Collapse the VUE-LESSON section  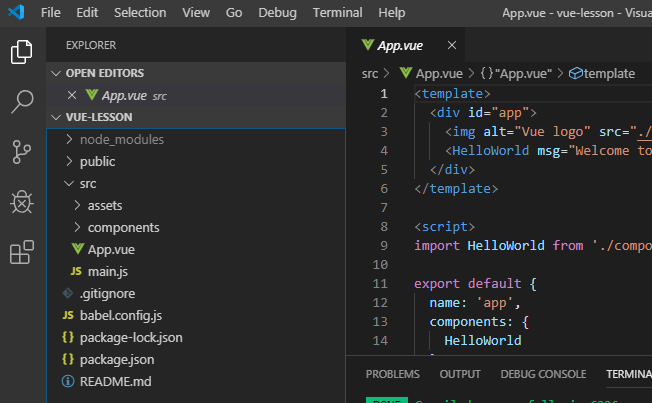pos(56,117)
